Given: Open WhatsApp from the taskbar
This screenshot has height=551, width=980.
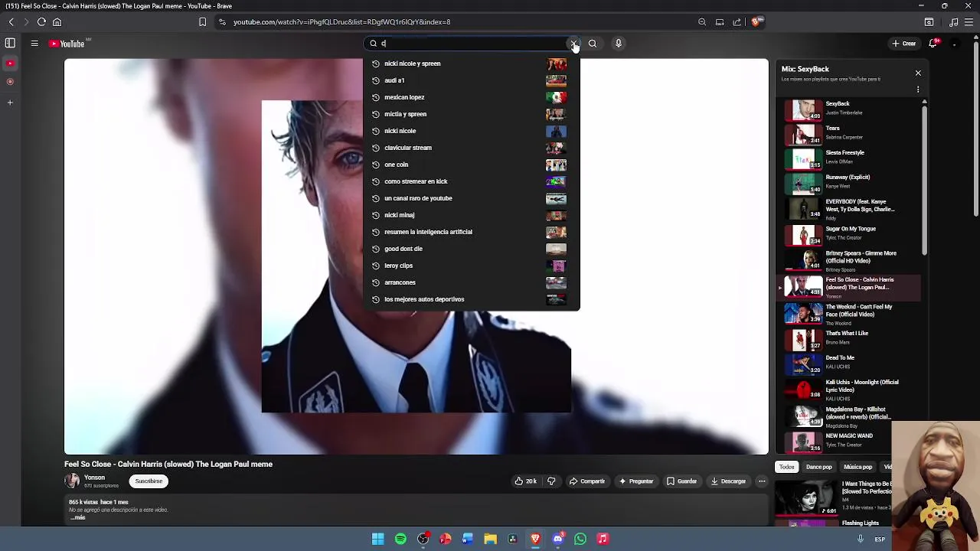Looking at the screenshot, I should 580,539.
